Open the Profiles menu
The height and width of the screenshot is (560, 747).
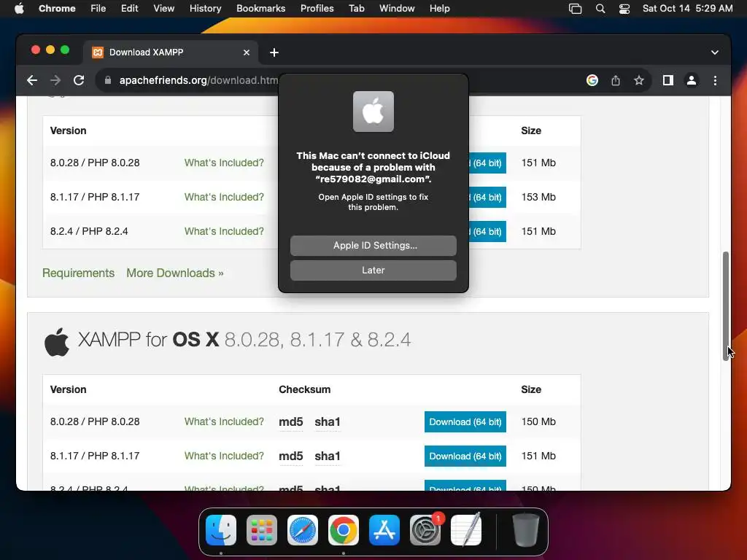pos(317,8)
